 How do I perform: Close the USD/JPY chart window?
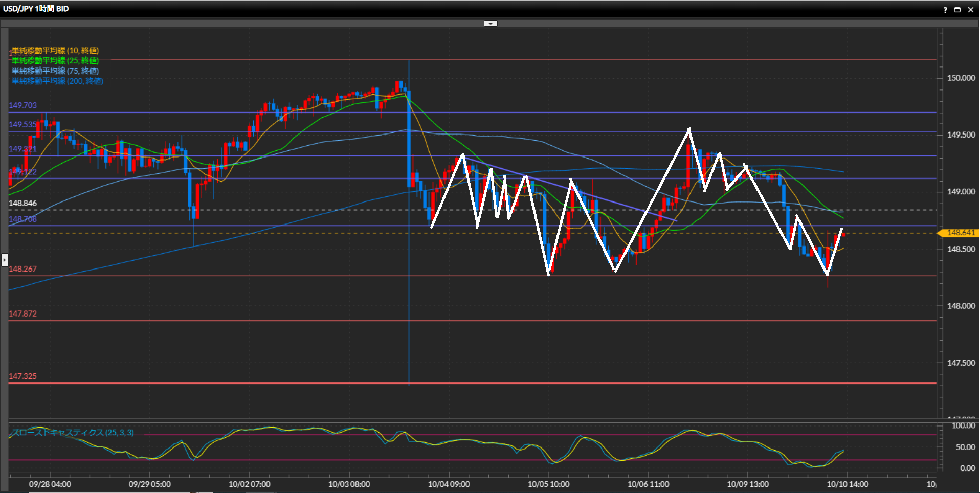(x=971, y=10)
